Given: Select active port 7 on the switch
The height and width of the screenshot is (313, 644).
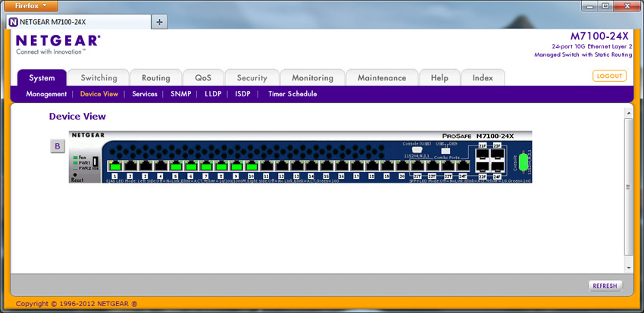Looking at the screenshot, I should tap(206, 166).
